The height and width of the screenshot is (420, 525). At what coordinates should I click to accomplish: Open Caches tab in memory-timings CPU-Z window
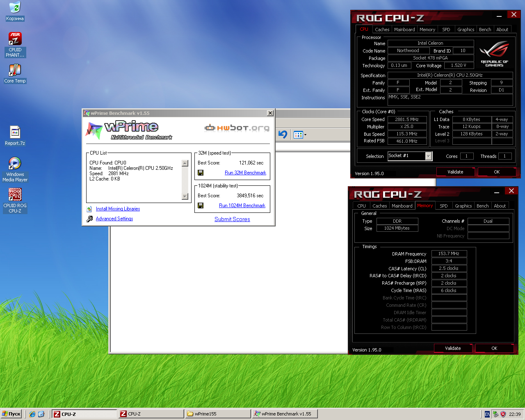tap(380, 206)
